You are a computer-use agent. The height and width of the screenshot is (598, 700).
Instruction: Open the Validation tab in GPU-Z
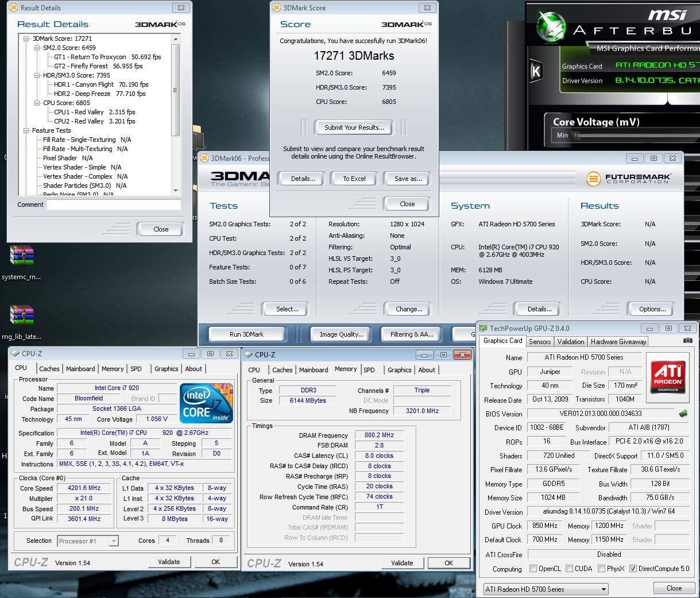coord(571,341)
